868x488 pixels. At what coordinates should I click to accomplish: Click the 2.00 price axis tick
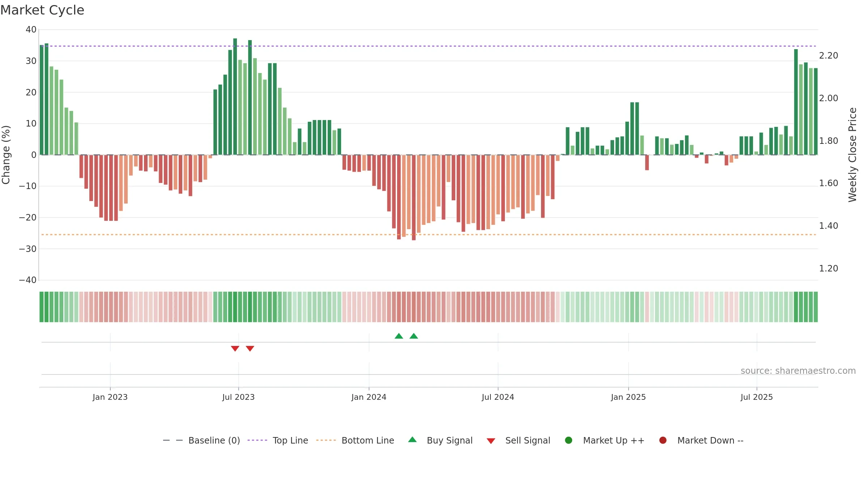click(829, 98)
